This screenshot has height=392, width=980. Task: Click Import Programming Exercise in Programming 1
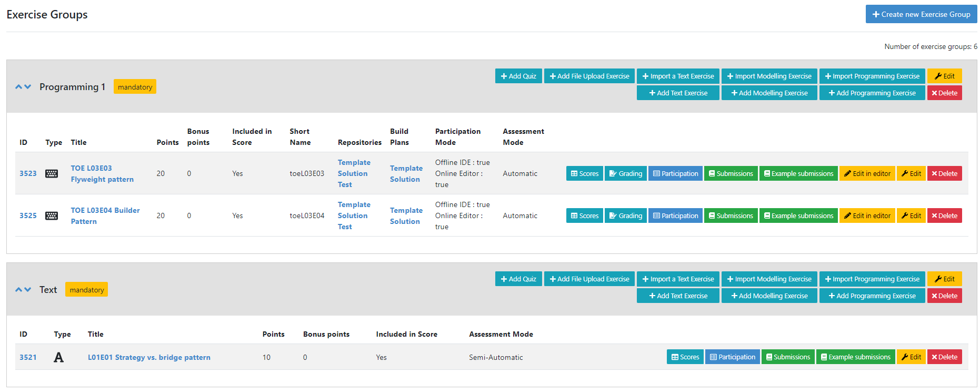(872, 76)
